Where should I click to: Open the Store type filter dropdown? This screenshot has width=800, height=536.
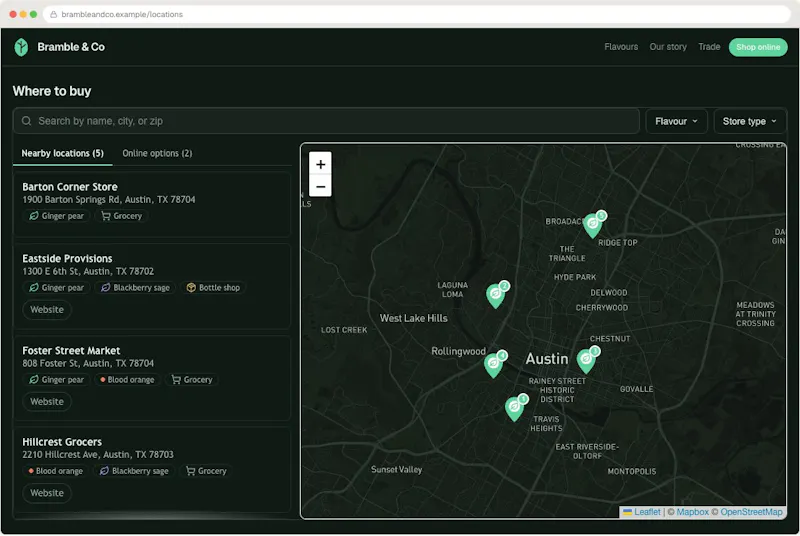point(749,121)
